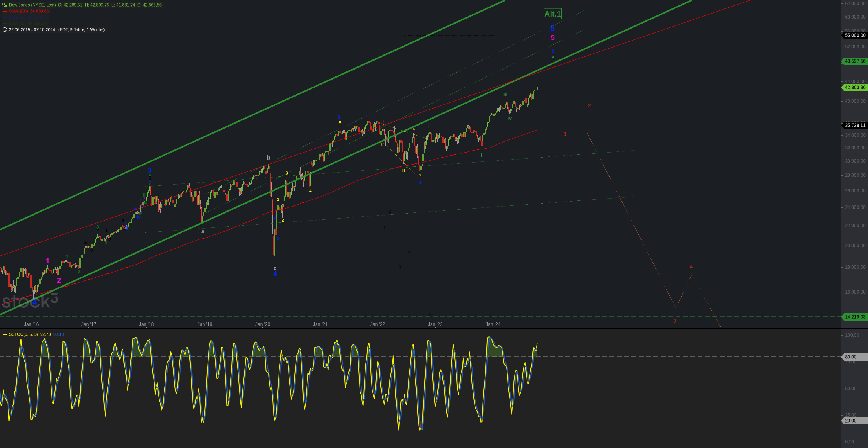Click the 30.000,00 price axis label

(x=855, y=161)
